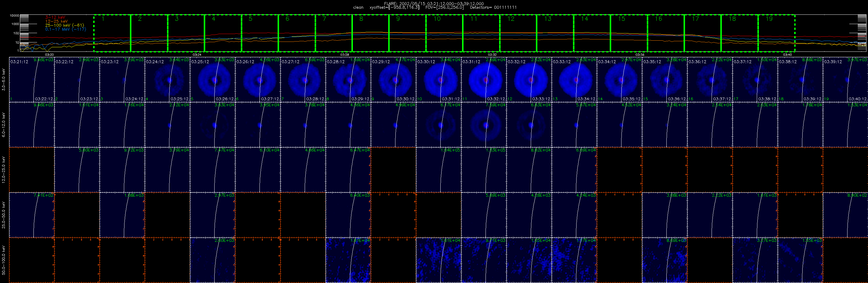Viewport: 868px width, 283px height.
Task: Click the '3.0-6.0 keV' row label
Action: [4, 80]
